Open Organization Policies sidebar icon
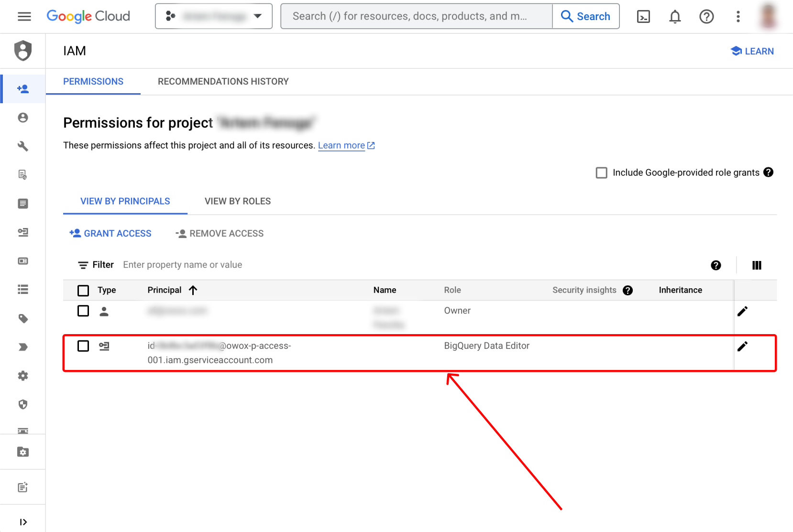 point(23,204)
